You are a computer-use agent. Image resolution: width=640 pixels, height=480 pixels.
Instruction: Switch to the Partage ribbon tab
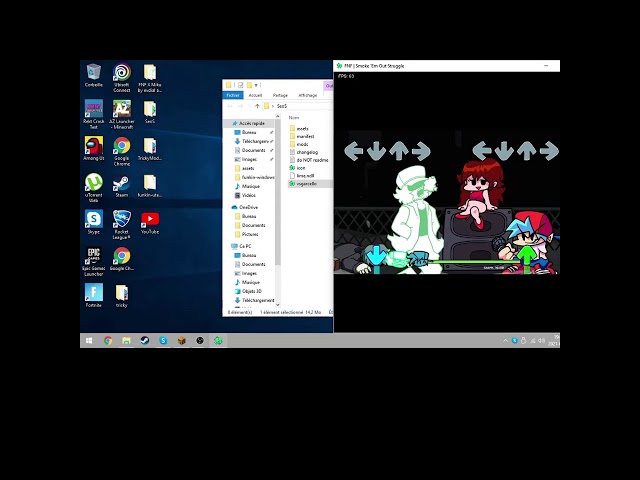(280, 95)
